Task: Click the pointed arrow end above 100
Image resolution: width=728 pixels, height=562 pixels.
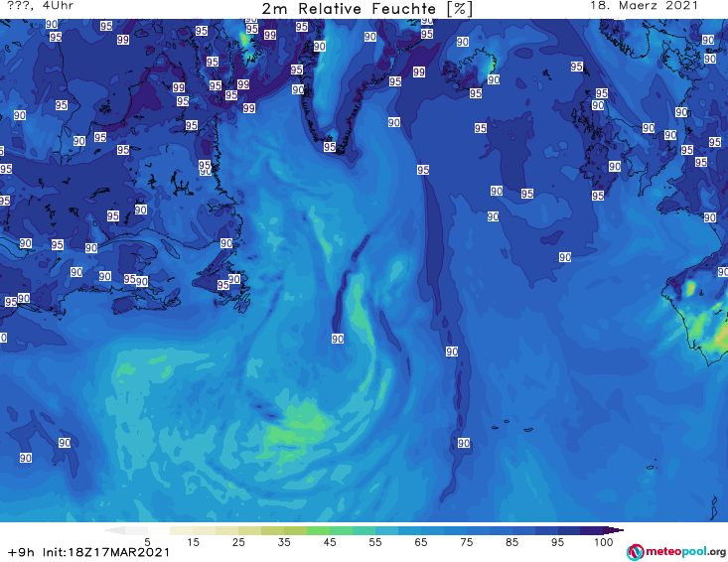Action: point(614,530)
